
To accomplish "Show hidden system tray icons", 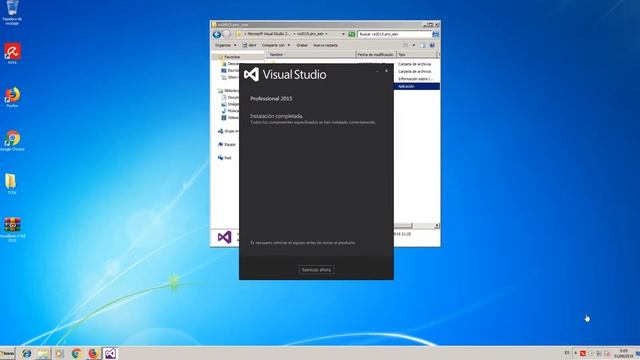I will coord(576,353).
